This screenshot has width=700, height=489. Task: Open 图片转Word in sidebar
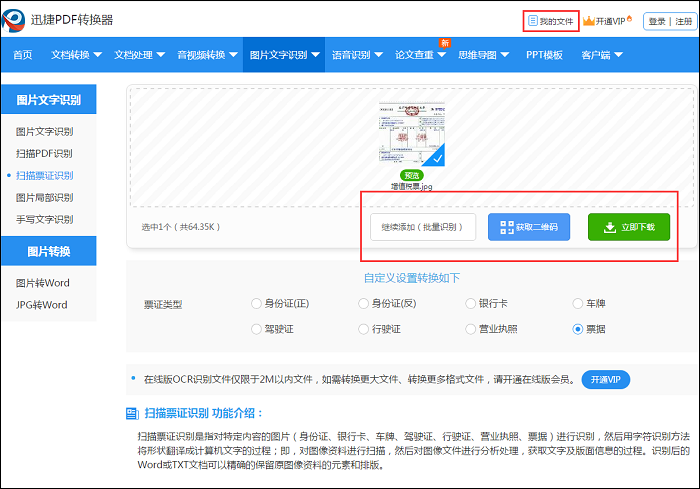tap(42, 283)
